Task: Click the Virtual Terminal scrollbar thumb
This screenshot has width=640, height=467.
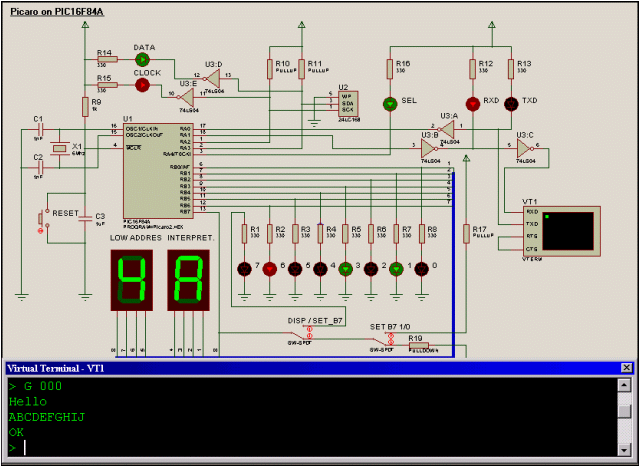Action: 624,411
